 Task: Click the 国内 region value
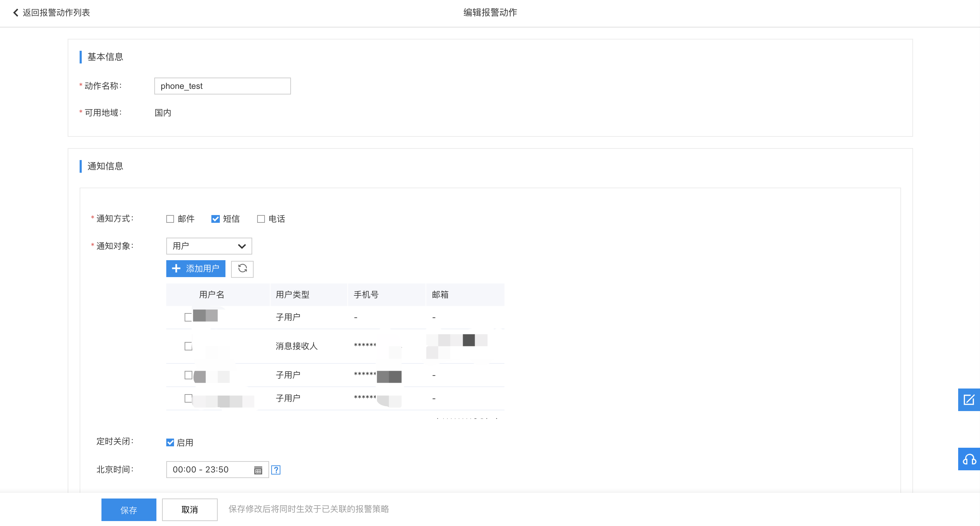(x=163, y=113)
